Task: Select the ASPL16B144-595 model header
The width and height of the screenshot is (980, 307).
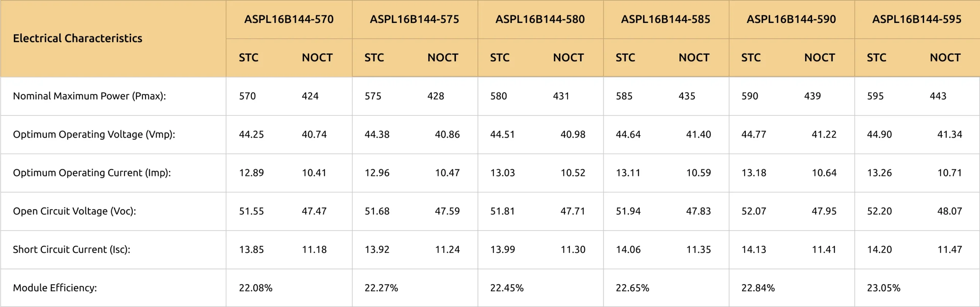Action: (917, 19)
